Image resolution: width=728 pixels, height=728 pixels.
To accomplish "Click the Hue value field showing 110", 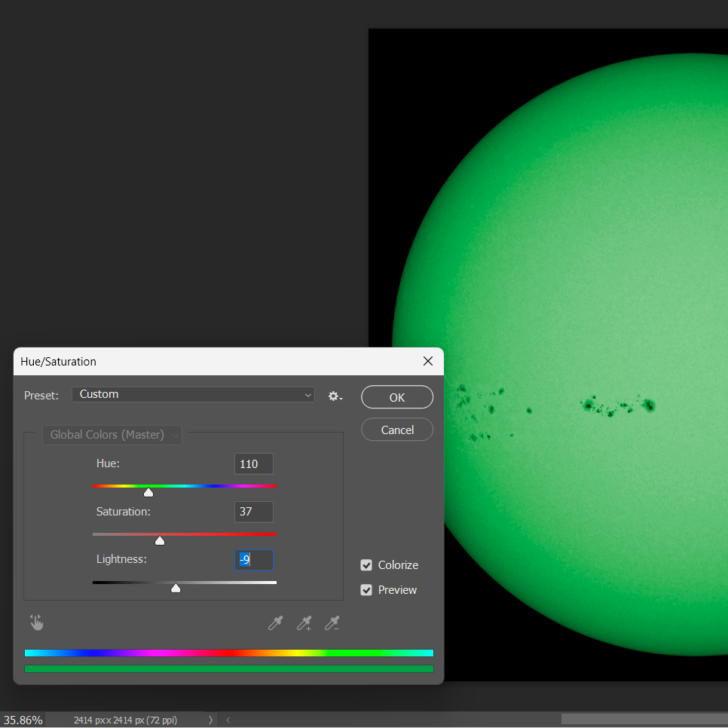I will [253, 464].
